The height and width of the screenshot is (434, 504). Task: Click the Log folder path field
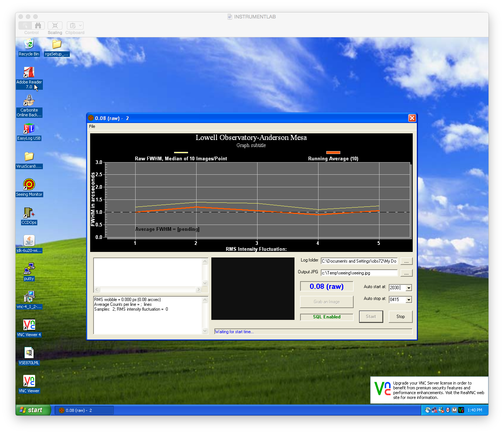[359, 261]
